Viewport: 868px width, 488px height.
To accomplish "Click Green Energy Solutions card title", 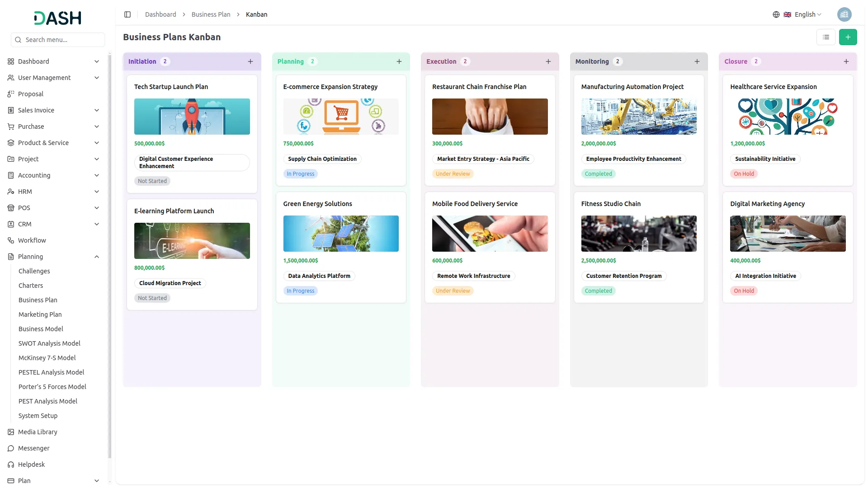I will pyautogui.click(x=317, y=204).
